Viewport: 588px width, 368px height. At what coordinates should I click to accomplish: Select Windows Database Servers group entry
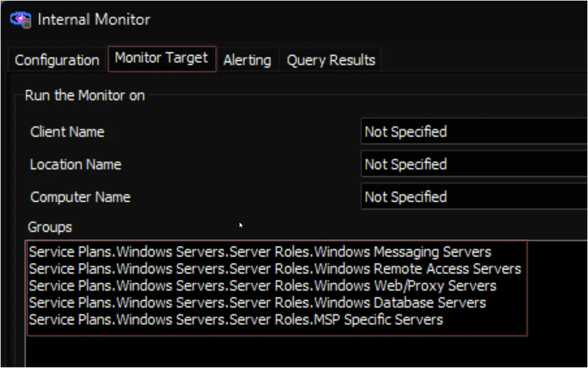[258, 303]
